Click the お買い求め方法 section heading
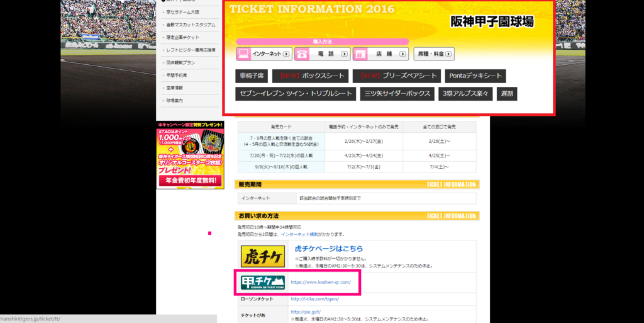Image resolution: width=644 pixels, height=323 pixels. coord(258,216)
